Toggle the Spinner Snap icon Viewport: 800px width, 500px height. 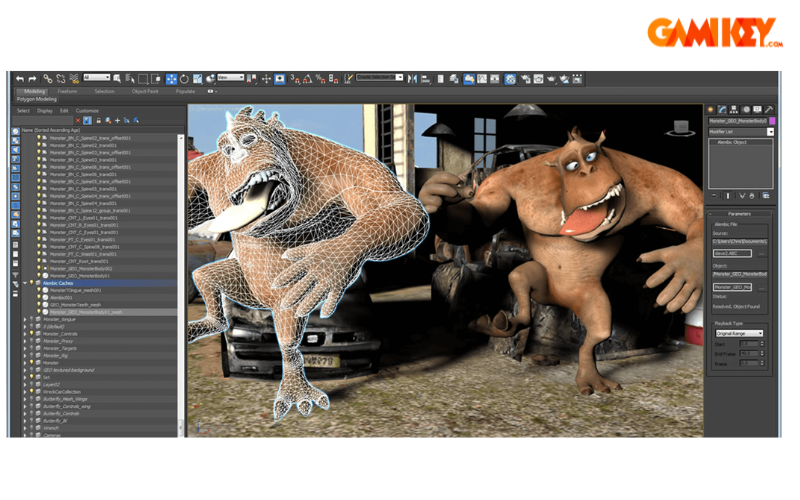pyautogui.click(x=333, y=79)
